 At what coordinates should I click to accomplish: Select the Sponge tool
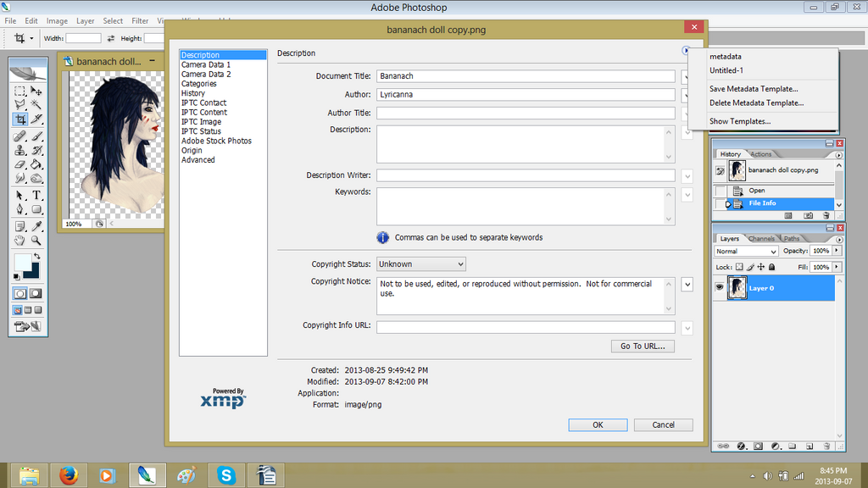(36, 178)
